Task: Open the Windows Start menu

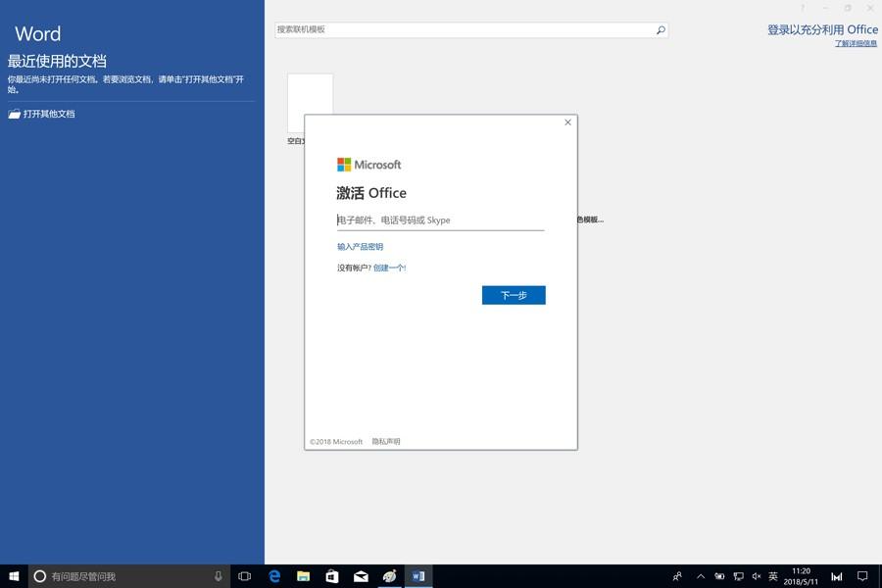Action: coord(14,576)
